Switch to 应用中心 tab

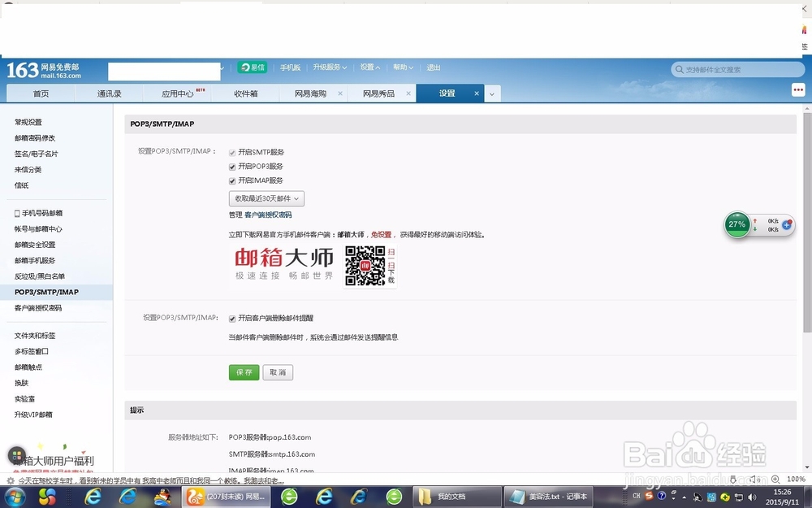pyautogui.click(x=178, y=93)
